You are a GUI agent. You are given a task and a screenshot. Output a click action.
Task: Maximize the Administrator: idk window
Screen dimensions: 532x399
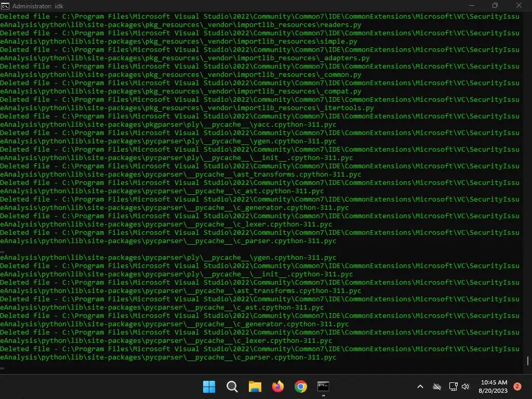(x=495, y=5)
